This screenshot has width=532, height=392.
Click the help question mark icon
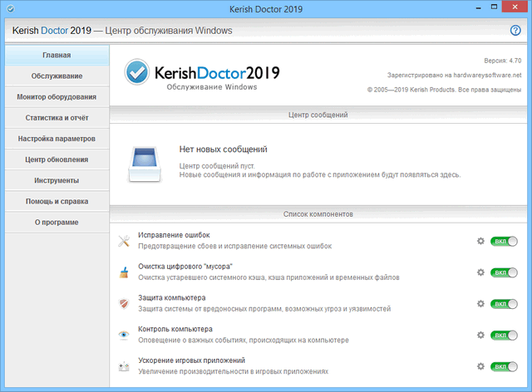[515, 31]
